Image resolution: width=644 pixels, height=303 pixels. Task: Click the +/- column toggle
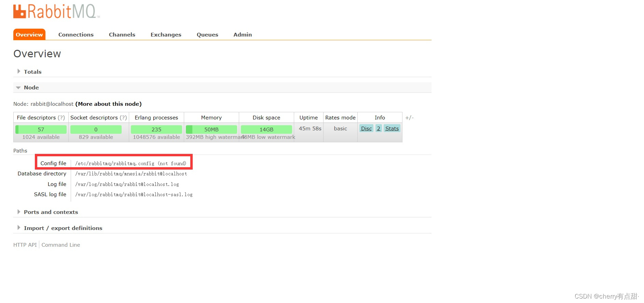pyautogui.click(x=409, y=118)
